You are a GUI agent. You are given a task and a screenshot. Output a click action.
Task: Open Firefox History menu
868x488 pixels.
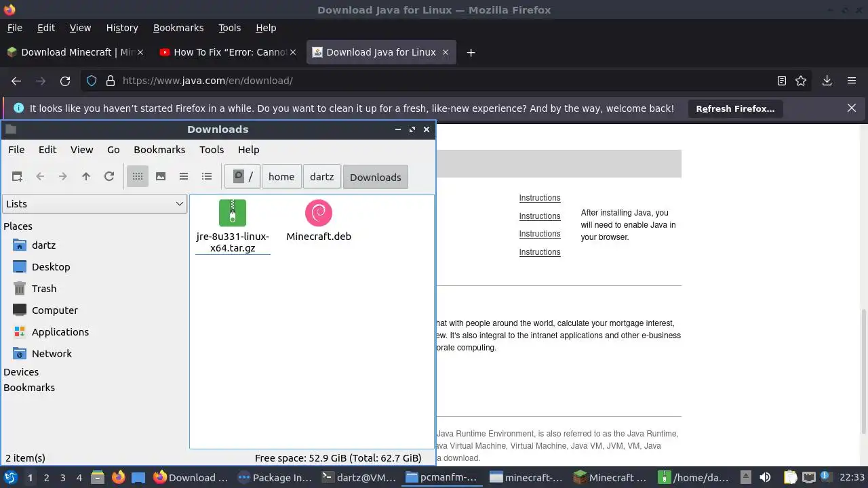(122, 28)
